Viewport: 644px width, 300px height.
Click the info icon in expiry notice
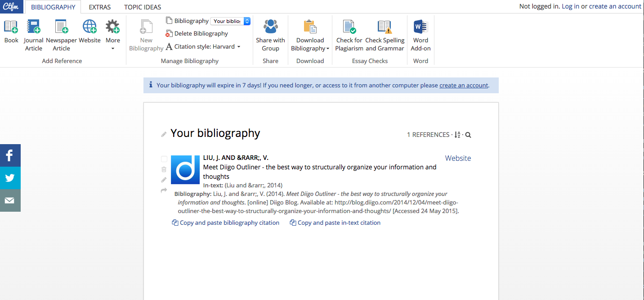151,85
